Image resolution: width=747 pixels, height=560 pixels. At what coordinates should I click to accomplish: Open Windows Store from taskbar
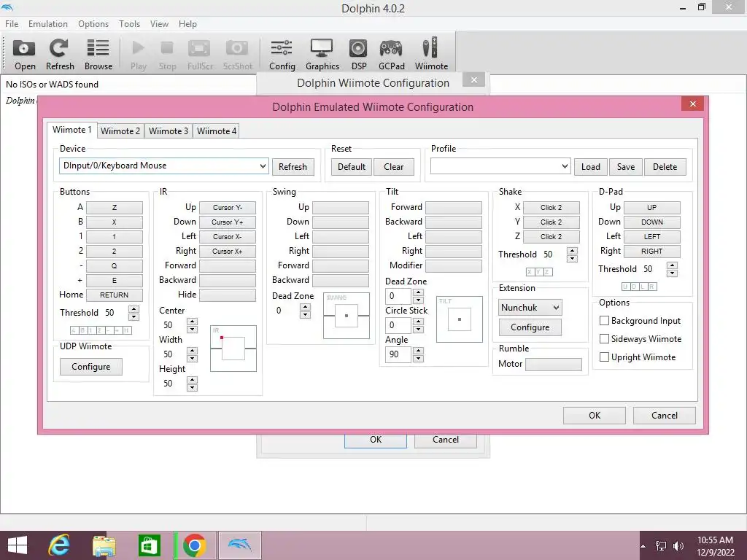click(x=149, y=545)
